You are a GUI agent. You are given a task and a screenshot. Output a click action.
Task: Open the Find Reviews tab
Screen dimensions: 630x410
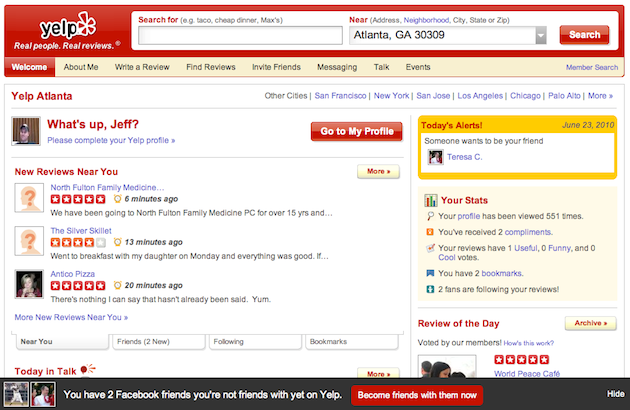(x=211, y=67)
